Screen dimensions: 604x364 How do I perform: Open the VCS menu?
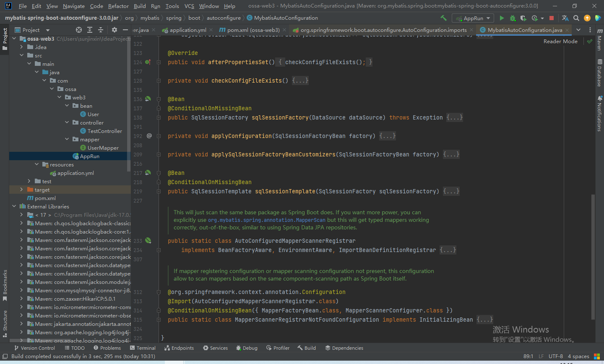(189, 6)
